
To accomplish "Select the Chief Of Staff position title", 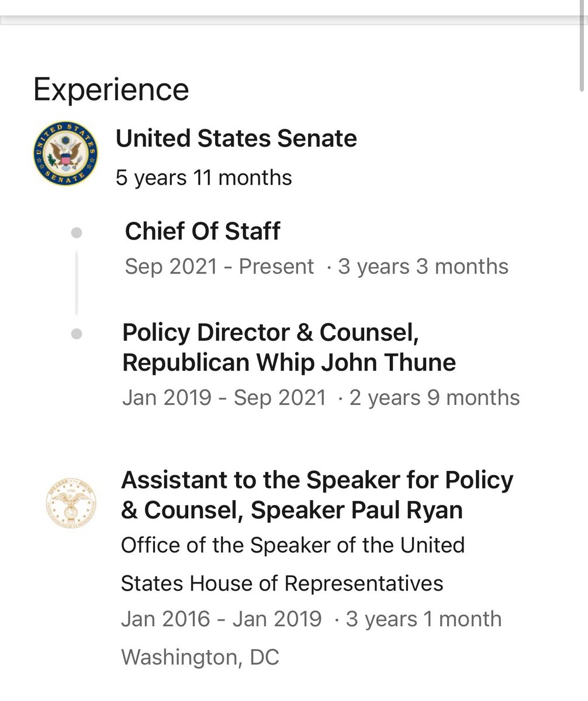I will point(202,231).
